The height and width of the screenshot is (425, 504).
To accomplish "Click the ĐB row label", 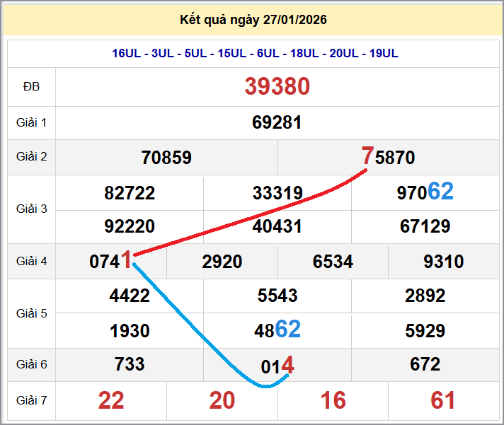I will click(x=31, y=86).
